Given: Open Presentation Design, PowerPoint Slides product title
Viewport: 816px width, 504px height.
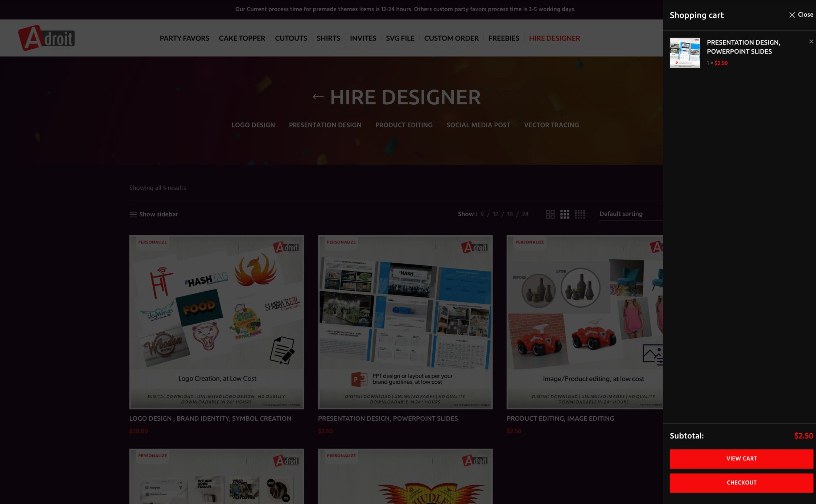Looking at the screenshot, I should pyautogui.click(x=388, y=418).
